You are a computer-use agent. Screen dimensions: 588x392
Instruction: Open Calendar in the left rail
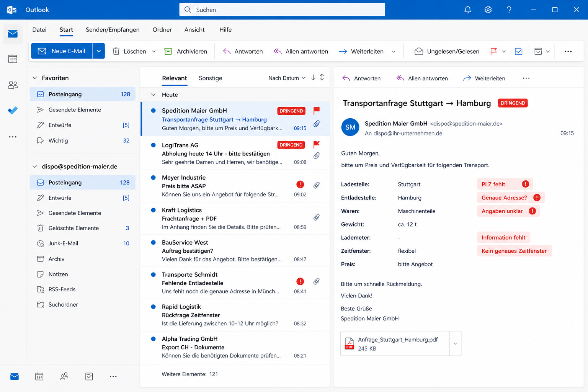click(13, 59)
